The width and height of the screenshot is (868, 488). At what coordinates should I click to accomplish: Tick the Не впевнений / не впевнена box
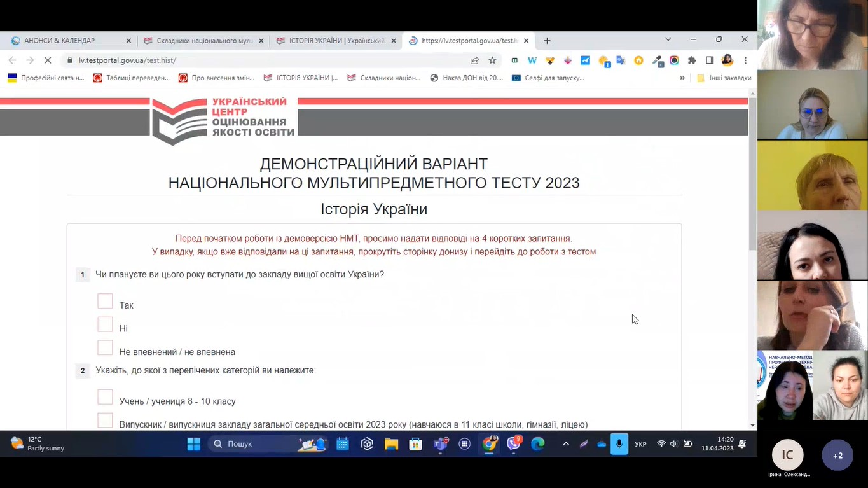(x=105, y=347)
